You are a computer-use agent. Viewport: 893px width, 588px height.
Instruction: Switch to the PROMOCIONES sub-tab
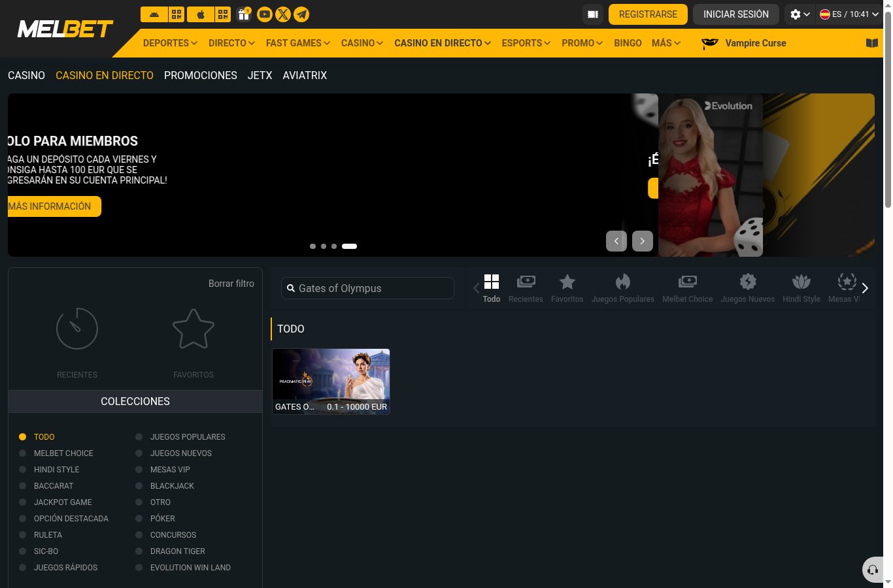201,76
